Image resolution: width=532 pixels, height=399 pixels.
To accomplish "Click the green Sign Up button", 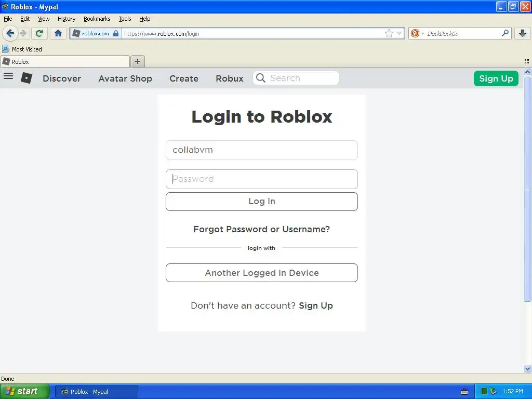I will coord(496,78).
